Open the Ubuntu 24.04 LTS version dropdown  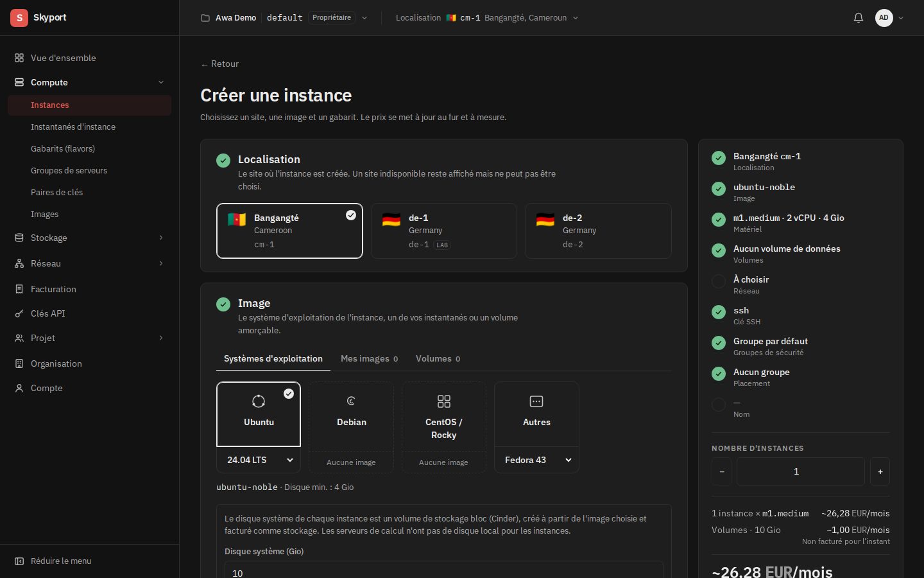(x=259, y=460)
